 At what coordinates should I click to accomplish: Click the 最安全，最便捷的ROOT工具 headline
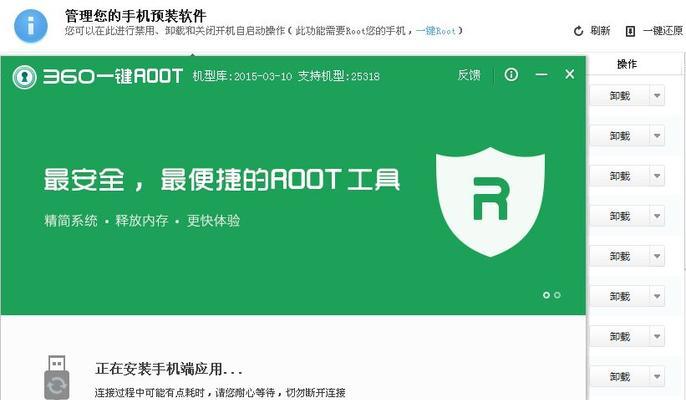coord(222,179)
